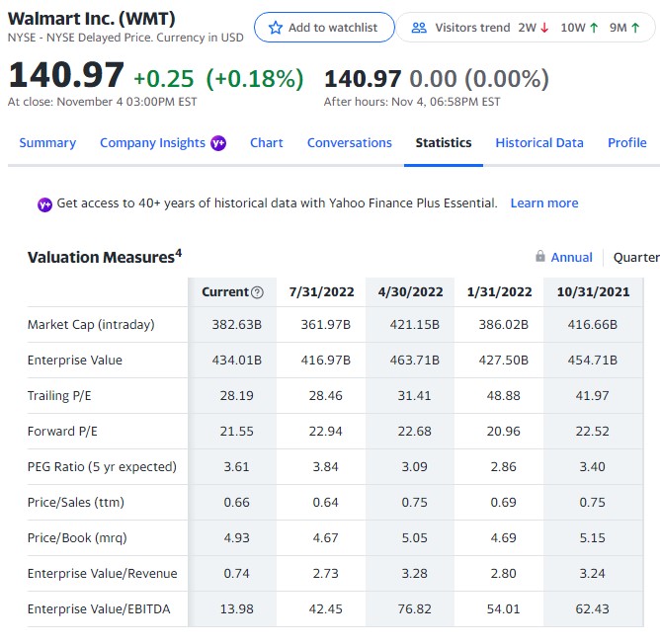The height and width of the screenshot is (644, 660).
Task: Click the 1/31/2022 column header
Action: pos(500,292)
